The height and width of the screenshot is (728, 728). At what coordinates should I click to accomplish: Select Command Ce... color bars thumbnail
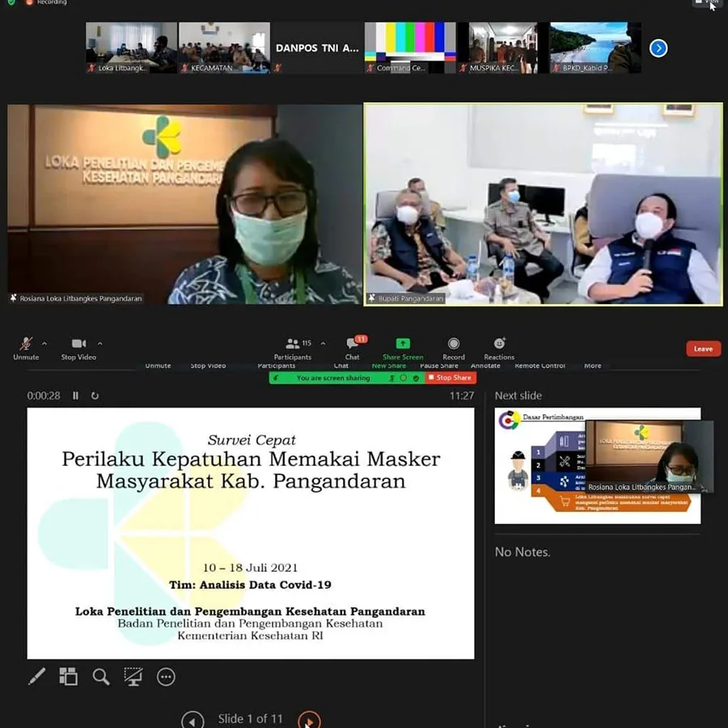[x=410, y=48]
